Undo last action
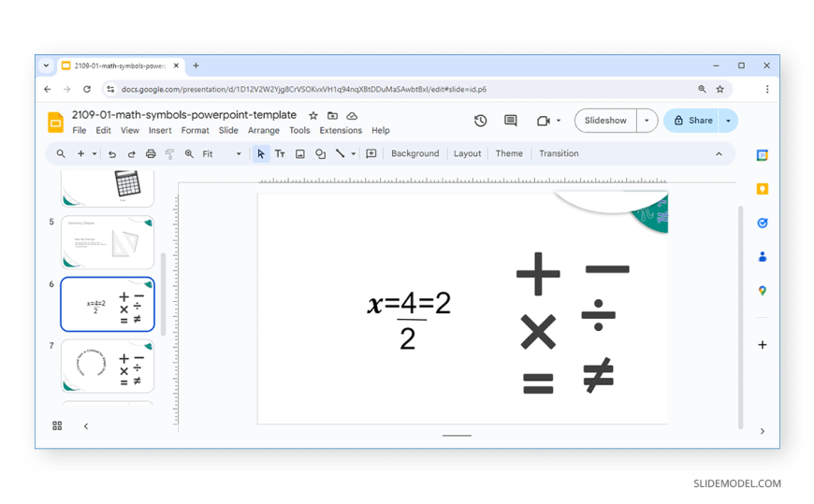Image resolution: width=814 pixels, height=504 pixels. 111,153
